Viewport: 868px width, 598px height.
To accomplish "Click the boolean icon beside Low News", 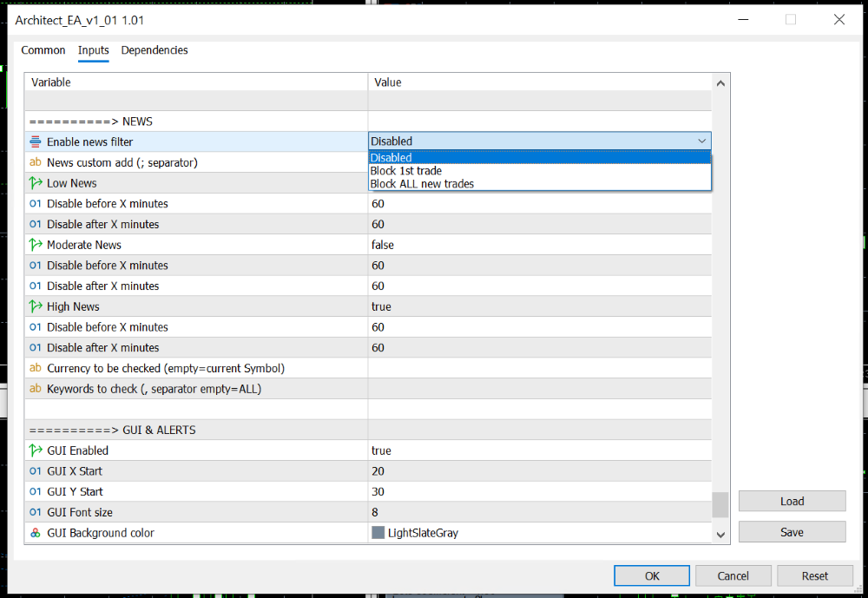I will tap(36, 183).
